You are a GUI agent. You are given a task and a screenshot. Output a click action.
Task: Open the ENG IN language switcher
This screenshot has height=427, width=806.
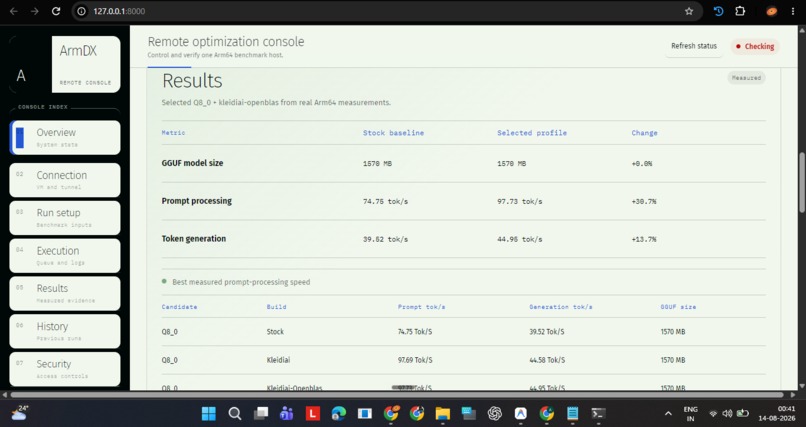pos(690,414)
